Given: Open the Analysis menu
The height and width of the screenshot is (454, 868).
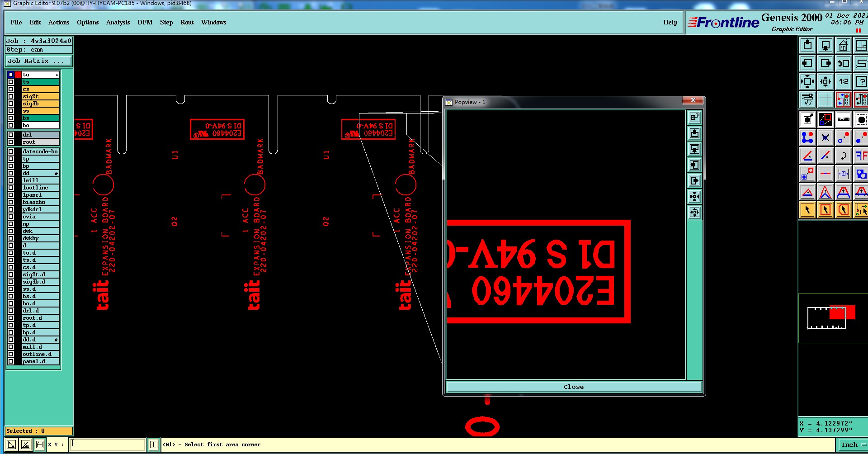Looking at the screenshot, I should pyautogui.click(x=118, y=22).
